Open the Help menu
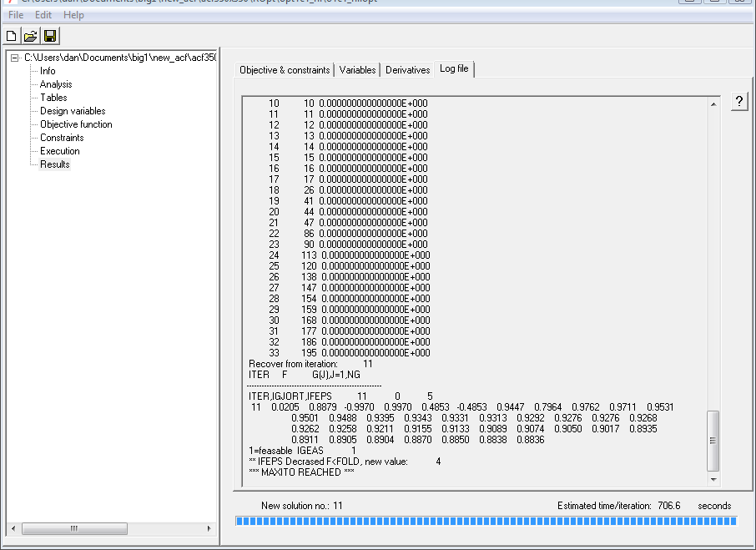The image size is (756, 550). [x=73, y=15]
